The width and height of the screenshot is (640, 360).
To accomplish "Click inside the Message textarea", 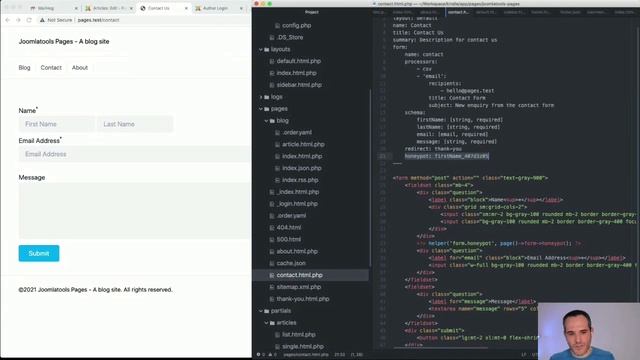I will click(x=135, y=211).
